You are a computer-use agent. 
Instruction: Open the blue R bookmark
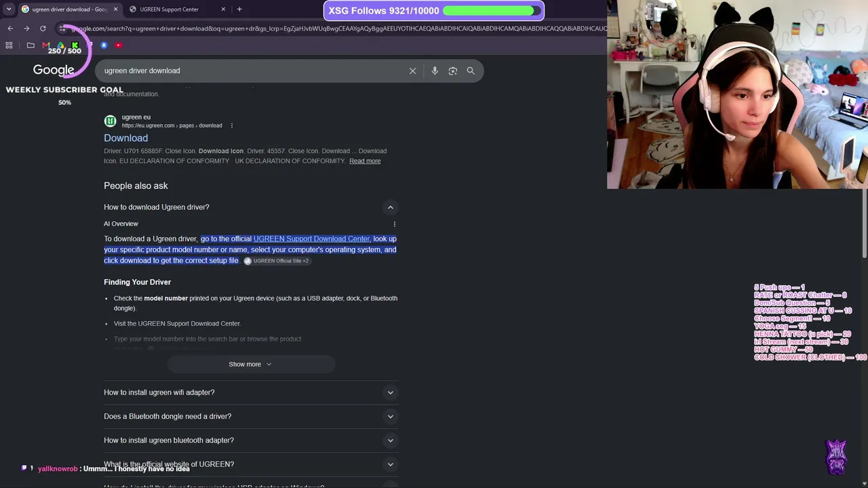tap(104, 45)
